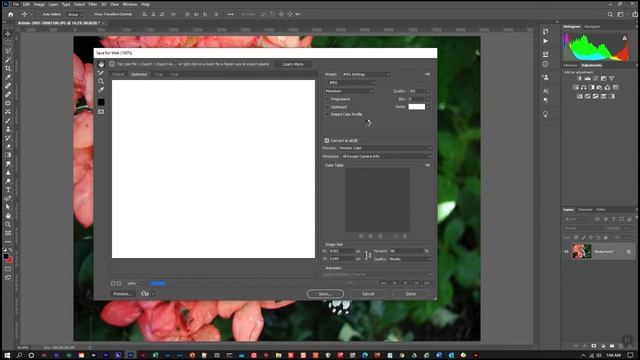This screenshot has height=360, width=640.
Task: Open the optimize menu icon beside Preset
Action: [427, 74]
